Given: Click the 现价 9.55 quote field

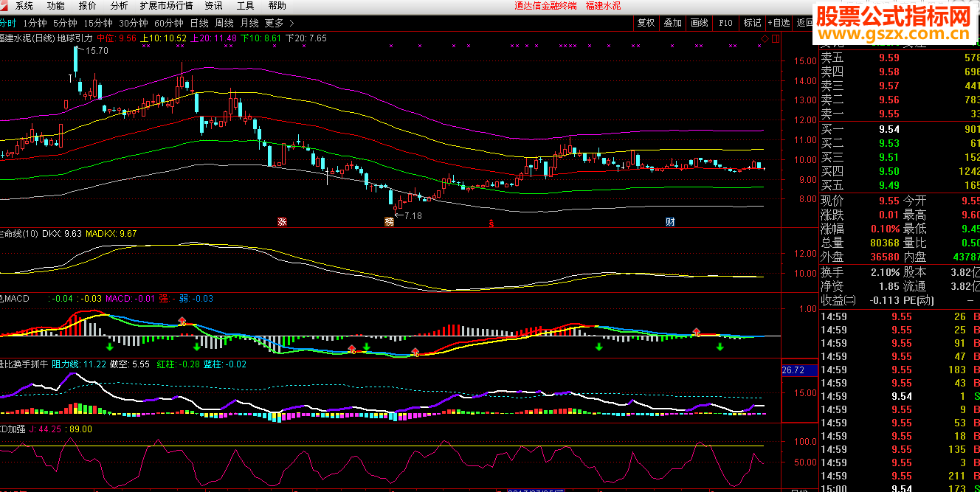Looking at the screenshot, I should click(x=860, y=201).
